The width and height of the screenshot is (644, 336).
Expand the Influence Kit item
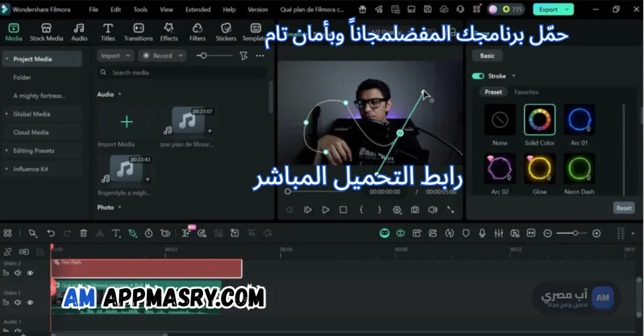coord(7,169)
